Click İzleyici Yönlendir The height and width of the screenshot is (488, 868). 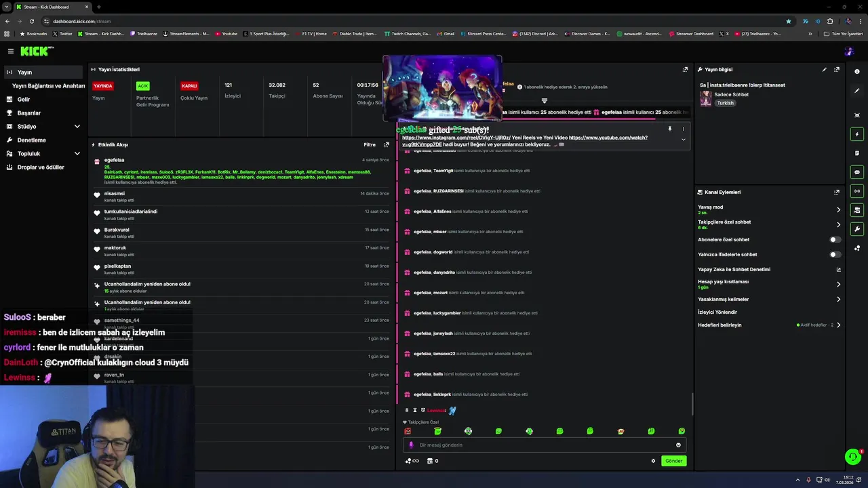(717, 312)
